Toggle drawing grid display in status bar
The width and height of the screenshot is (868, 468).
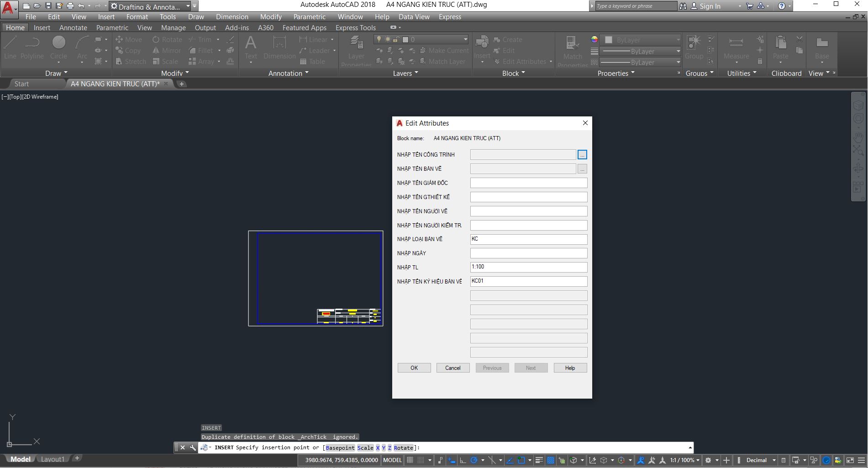click(410, 460)
